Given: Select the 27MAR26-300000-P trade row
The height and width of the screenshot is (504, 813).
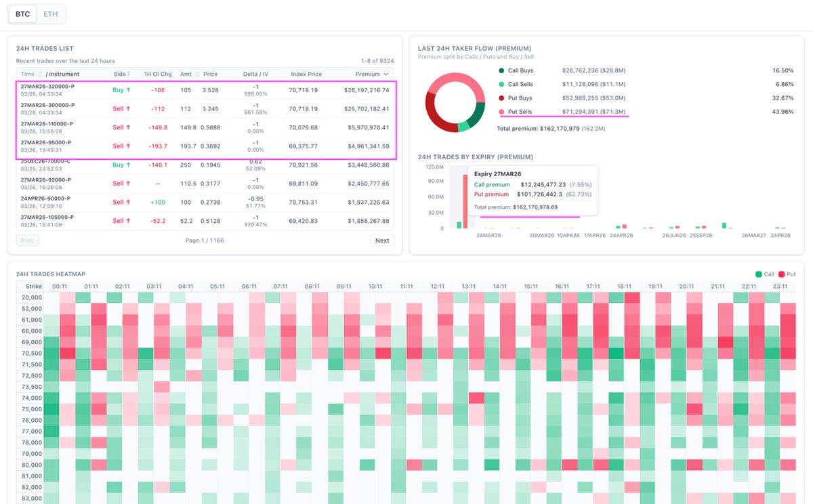Looking at the screenshot, I should (205, 109).
